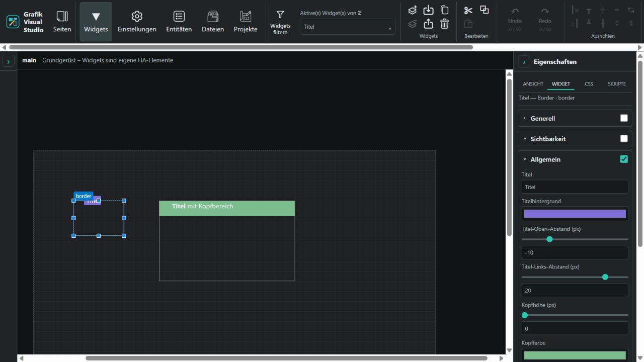Uncheck the Allgemein section checkbox
The height and width of the screenshot is (362, 644).
click(x=624, y=159)
